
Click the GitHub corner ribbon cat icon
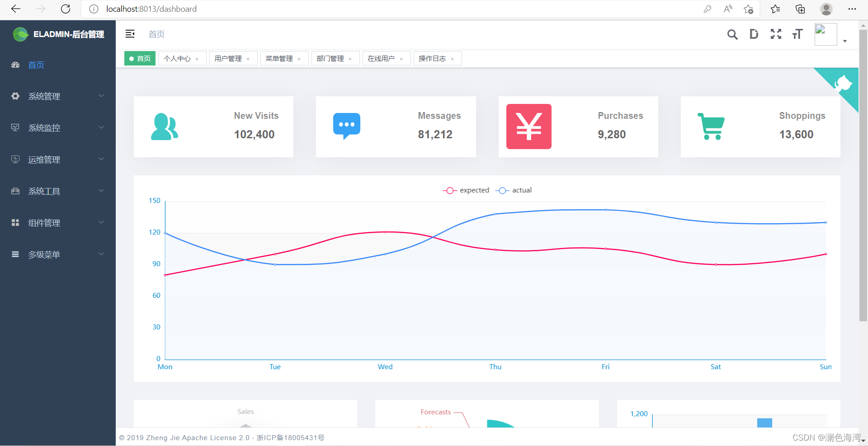click(x=844, y=84)
